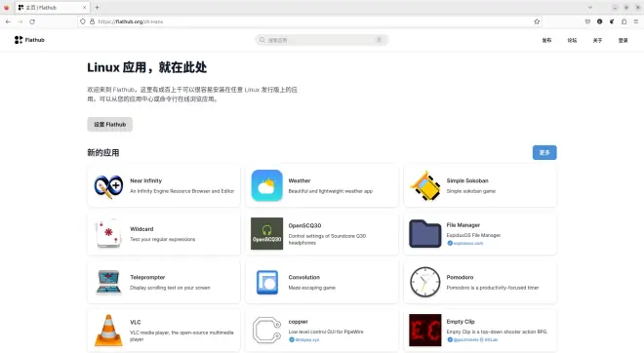Click the Empty Clip title text
The width and height of the screenshot is (644, 353).
pos(461,322)
